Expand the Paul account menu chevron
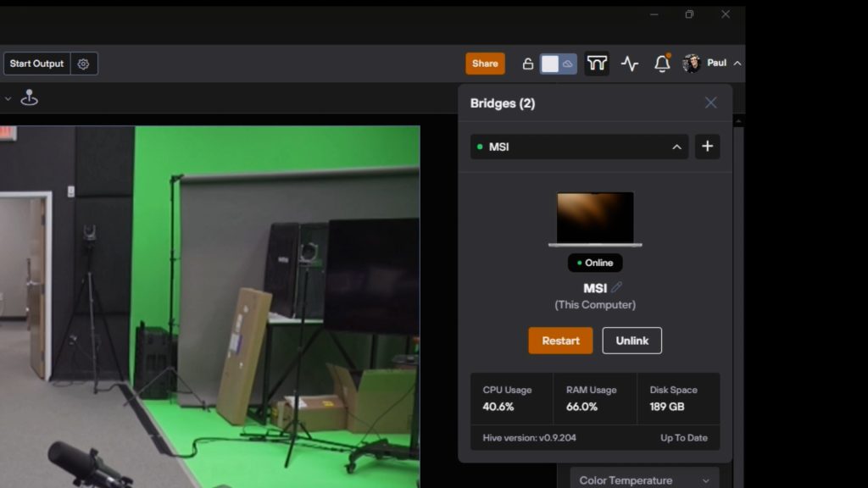 [x=737, y=64]
